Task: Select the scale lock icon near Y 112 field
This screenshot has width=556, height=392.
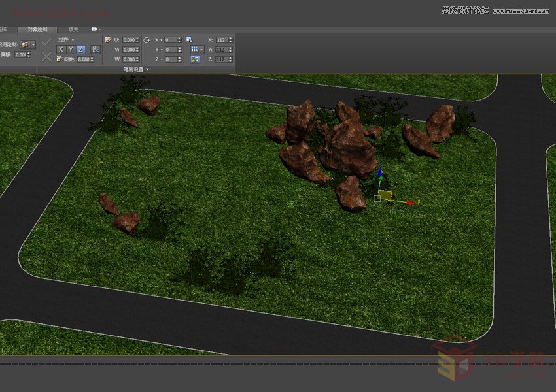Action: click(195, 49)
